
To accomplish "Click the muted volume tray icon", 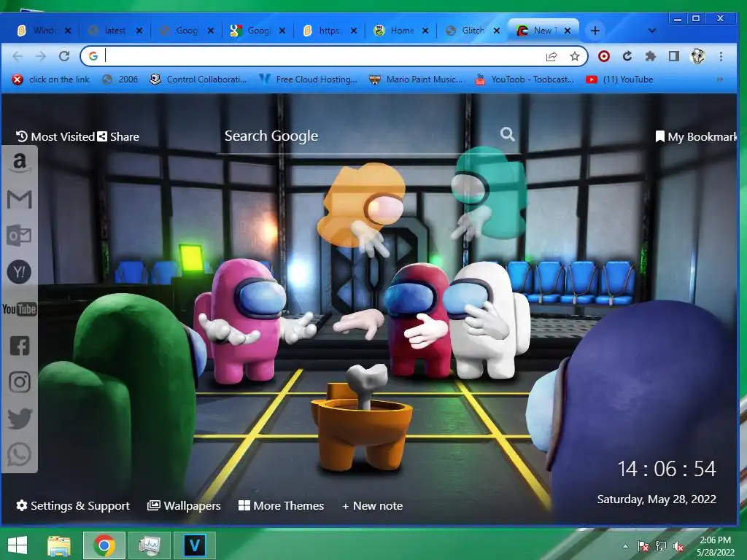I will pos(678,546).
